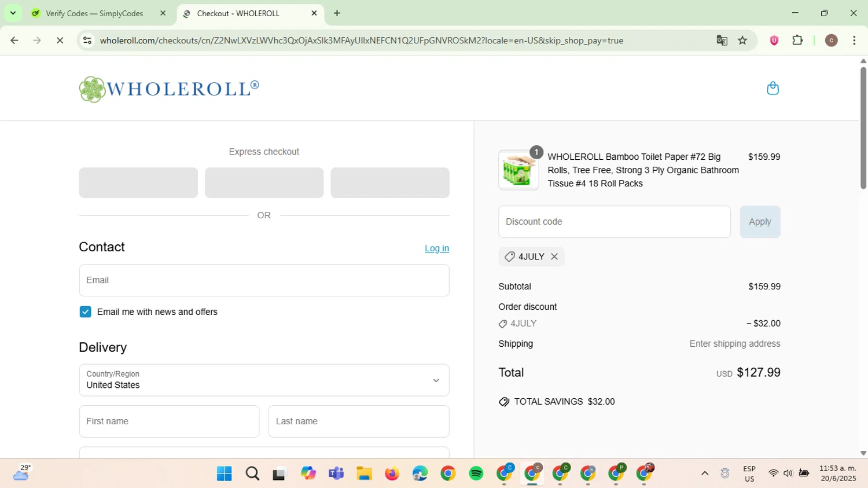The width and height of the screenshot is (868, 488).
Task: Click the product title text
Action: coord(643,170)
